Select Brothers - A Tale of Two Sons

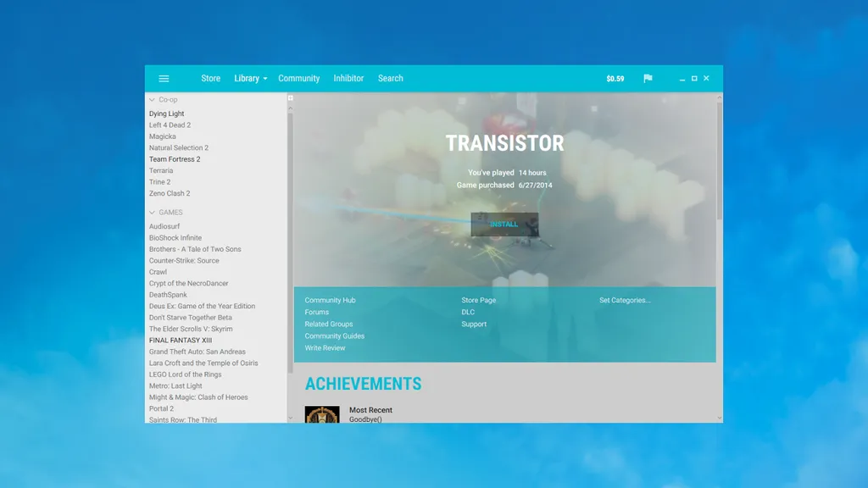(x=195, y=249)
